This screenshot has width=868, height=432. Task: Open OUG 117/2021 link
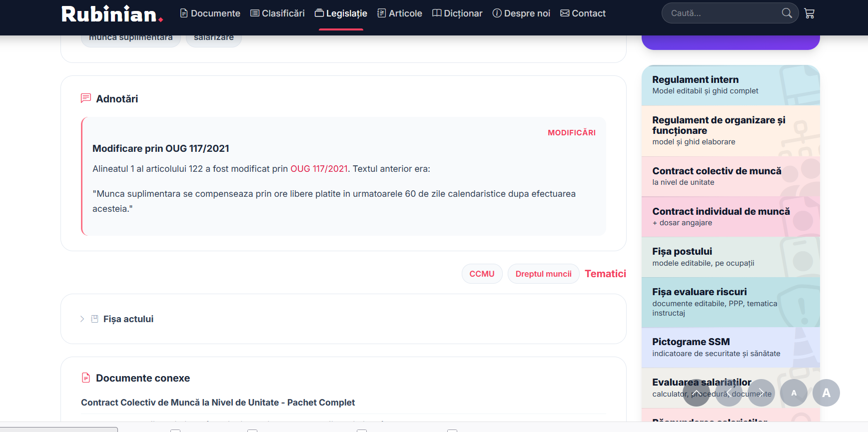pos(319,169)
